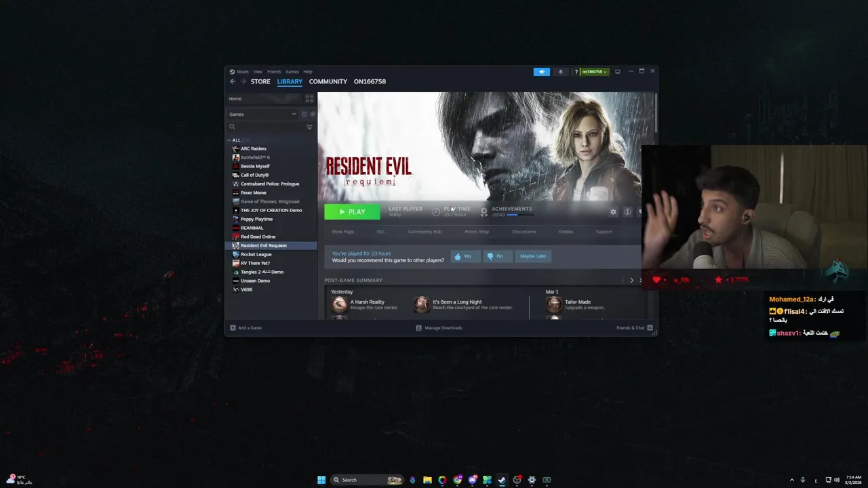The height and width of the screenshot is (488, 868).
Task: Open the Community Hub link
Action: [425, 232]
